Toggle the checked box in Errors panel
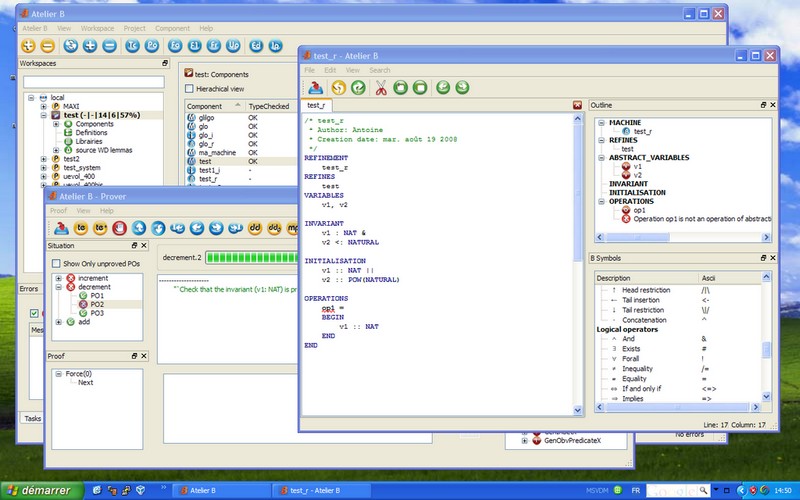 coord(34,313)
